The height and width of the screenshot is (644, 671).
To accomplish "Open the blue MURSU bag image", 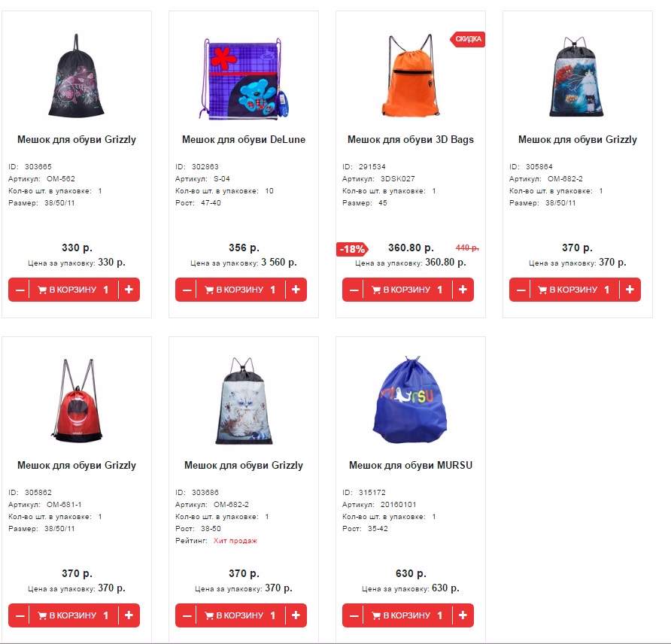I will tap(410, 399).
